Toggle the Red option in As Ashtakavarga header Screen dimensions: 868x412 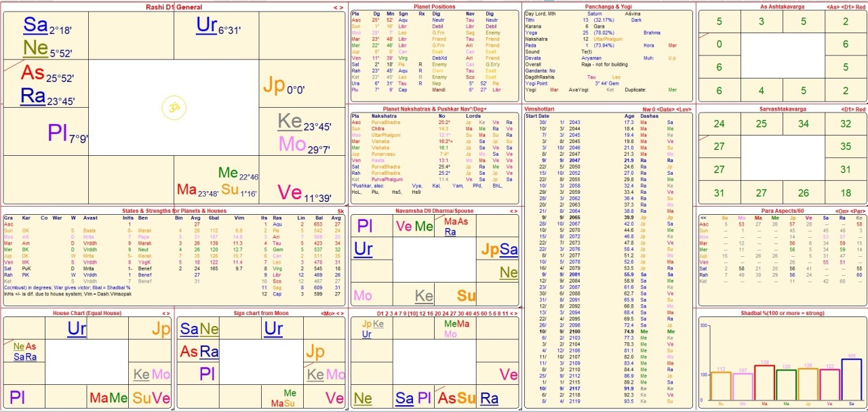click(861, 7)
